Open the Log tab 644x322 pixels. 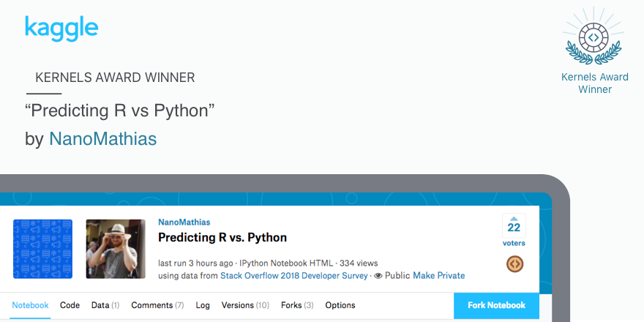click(203, 305)
